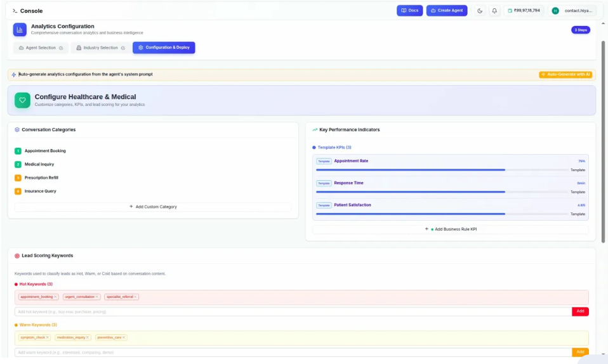
Task: Click the Warm Keywords (3) label
Action: pos(38,325)
